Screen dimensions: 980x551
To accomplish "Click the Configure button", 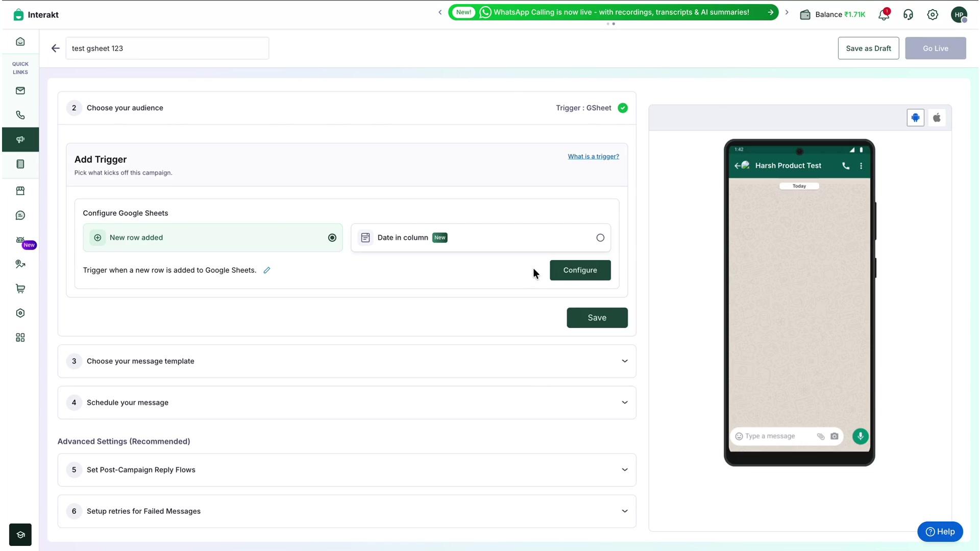I will [580, 270].
